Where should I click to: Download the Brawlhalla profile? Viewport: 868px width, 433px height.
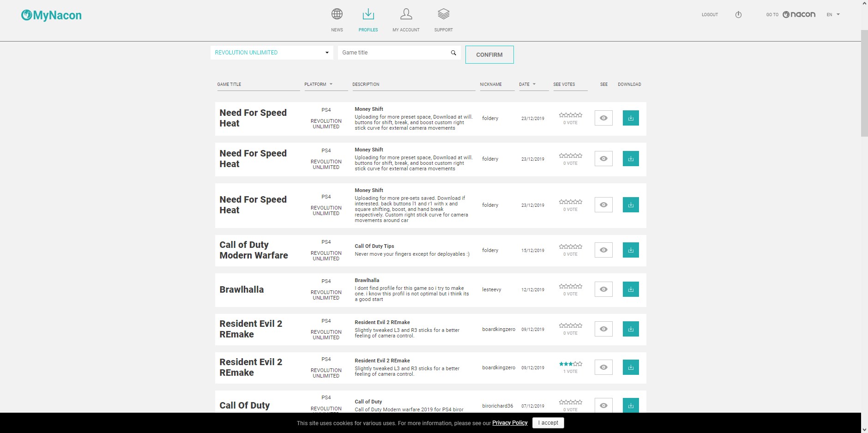pyautogui.click(x=631, y=289)
